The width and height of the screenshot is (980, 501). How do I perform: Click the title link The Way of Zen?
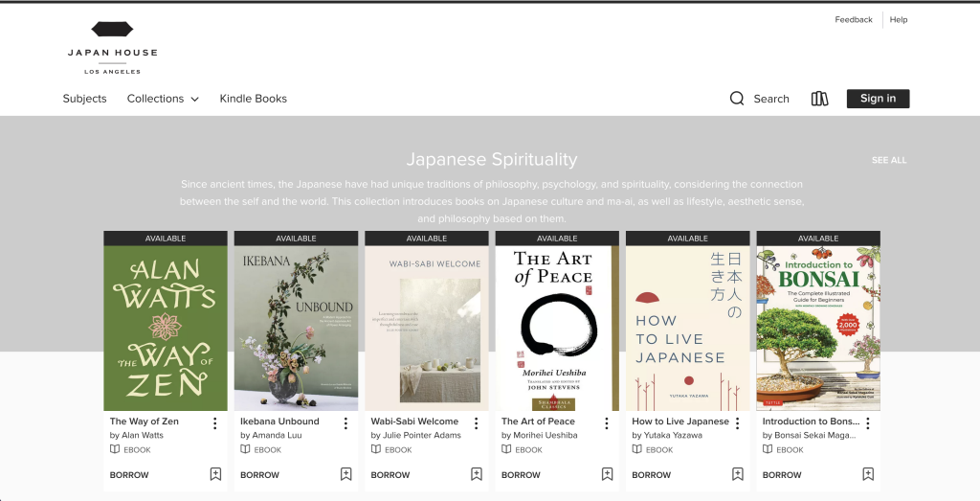(x=145, y=421)
